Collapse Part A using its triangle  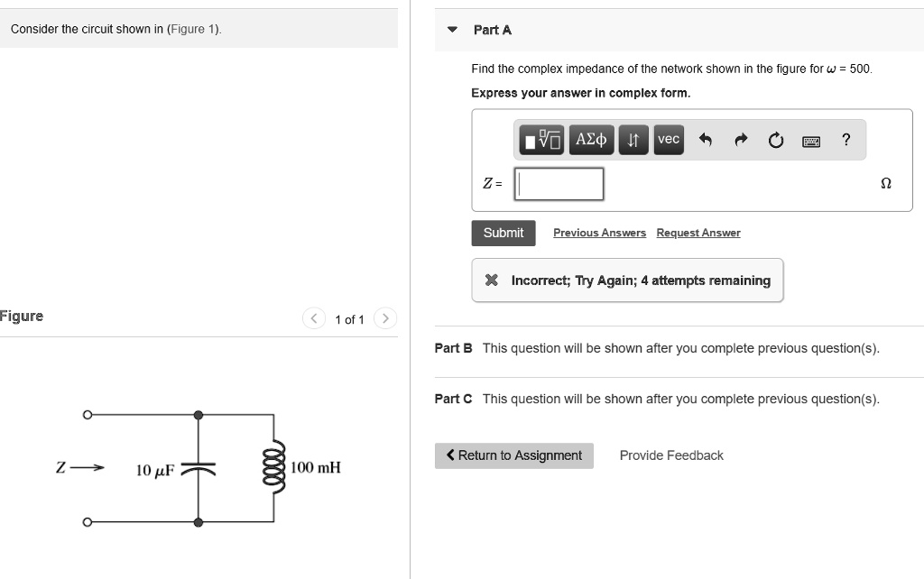451,29
